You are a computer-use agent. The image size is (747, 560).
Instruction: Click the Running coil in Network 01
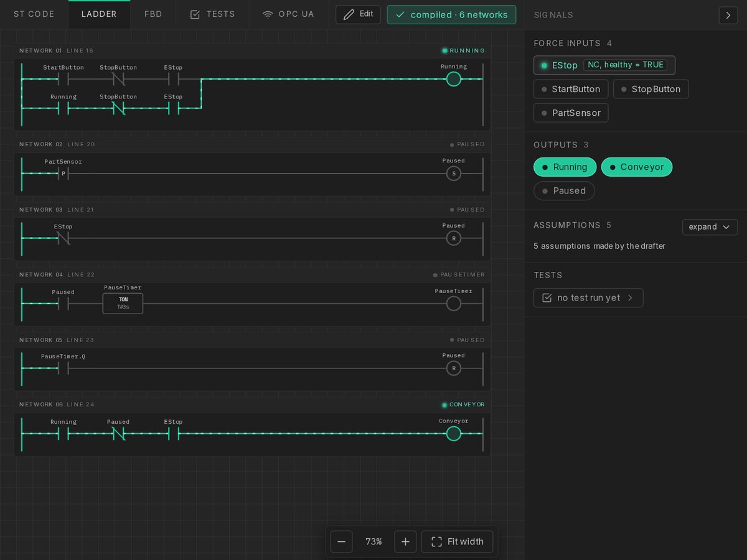(x=454, y=79)
